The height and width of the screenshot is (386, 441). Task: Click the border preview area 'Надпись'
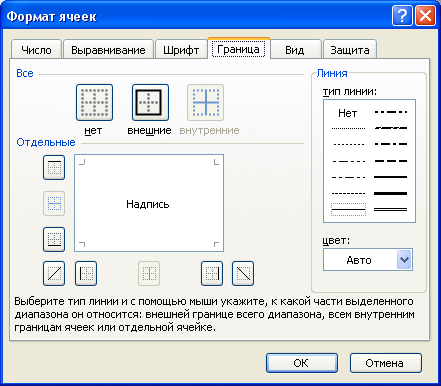[x=149, y=203]
